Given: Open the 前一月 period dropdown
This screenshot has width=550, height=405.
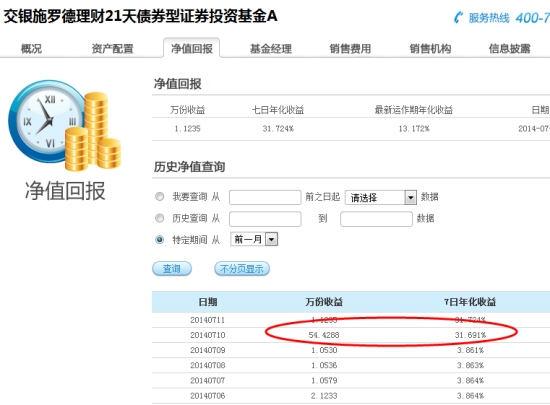Looking at the screenshot, I should click(254, 239).
